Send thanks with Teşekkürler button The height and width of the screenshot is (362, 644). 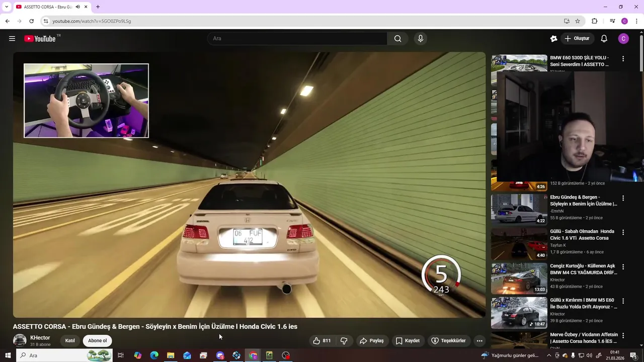pos(448,341)
